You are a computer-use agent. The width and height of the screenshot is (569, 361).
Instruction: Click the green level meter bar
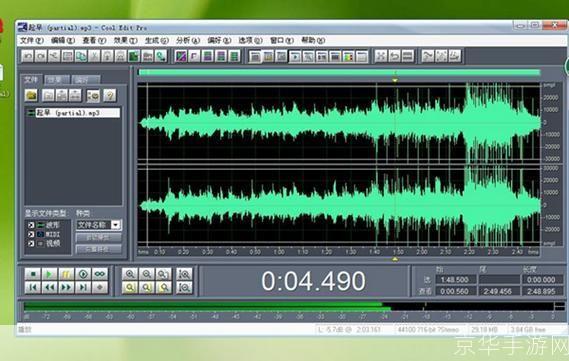(207, 307)
